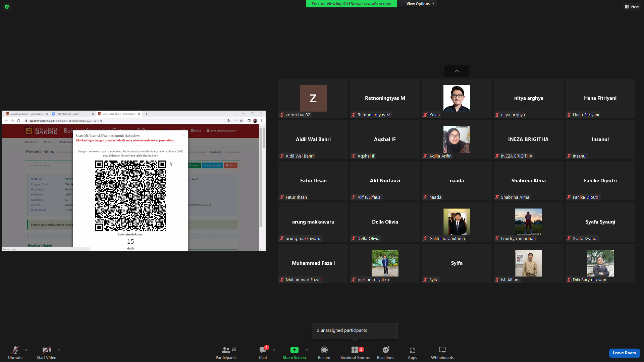This screenshot has height=362, width=644.
Task: Open the View Options dropdown
Action: point(420,4)
